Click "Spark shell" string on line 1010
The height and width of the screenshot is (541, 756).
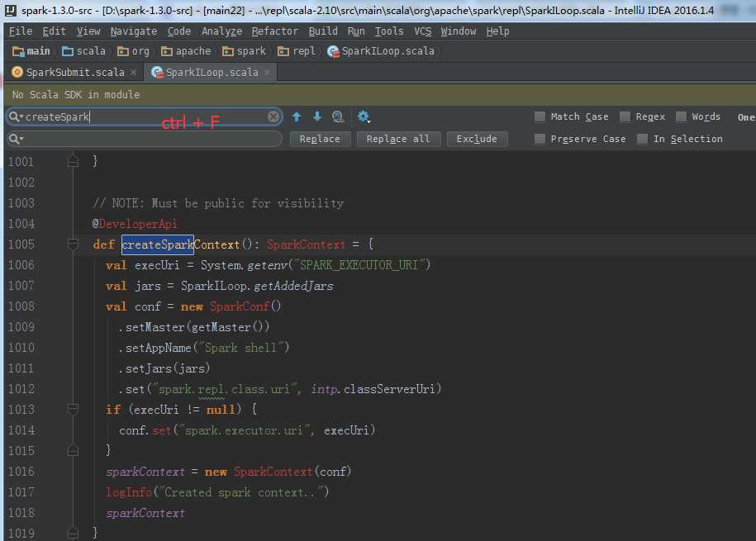pyautogui.click(x=241, y=348)
